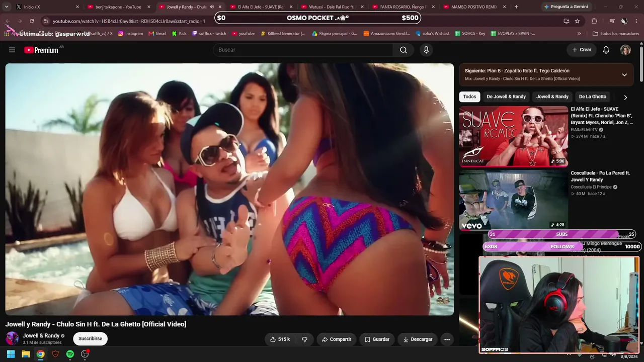The width and height of the screenshot is (644, 362).
Task: Reload the page in Chrome
Action: click(32, 21)
